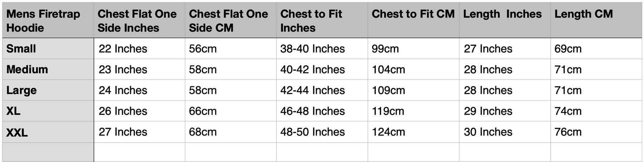
Task: Click the 'Mens Firetrap Hoodie' header cell
Action: 43,21
